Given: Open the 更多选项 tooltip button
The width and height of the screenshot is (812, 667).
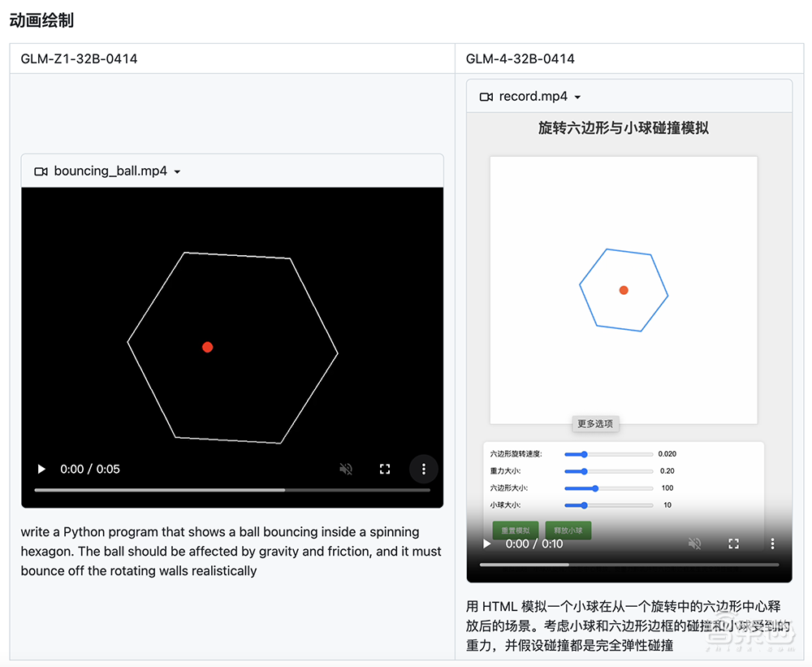Looking at the screenshot, I should tap(595, 424).
